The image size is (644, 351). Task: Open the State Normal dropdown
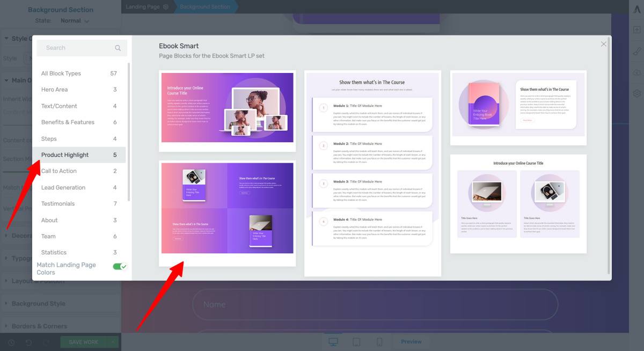coord(75,21)
